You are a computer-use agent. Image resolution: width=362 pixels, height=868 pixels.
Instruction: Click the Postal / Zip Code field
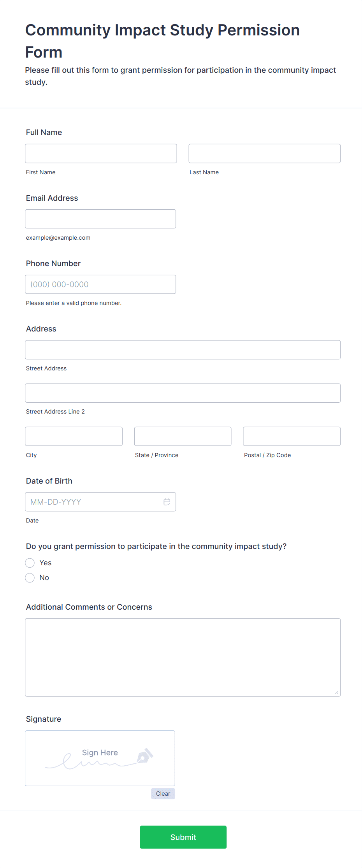pyautogui.click(x=292, y=436)
